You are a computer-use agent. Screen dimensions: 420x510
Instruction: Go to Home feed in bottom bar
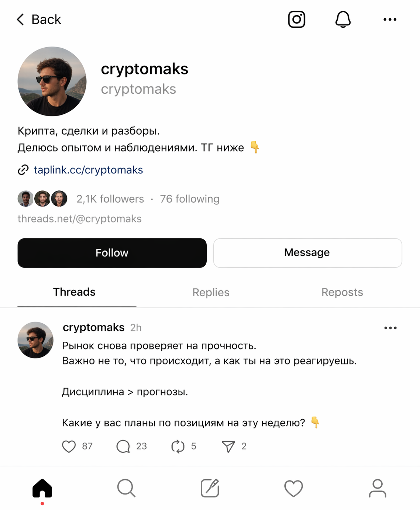[42, 488]
